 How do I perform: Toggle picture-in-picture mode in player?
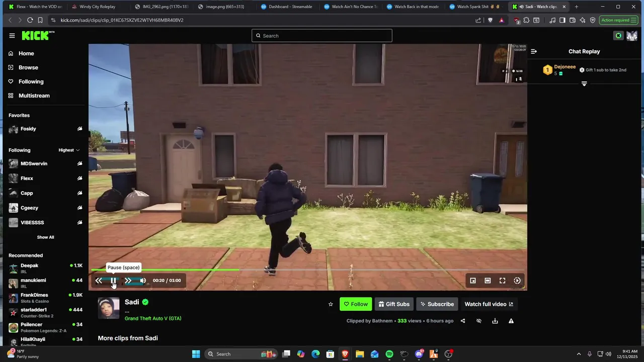point(473,281)
